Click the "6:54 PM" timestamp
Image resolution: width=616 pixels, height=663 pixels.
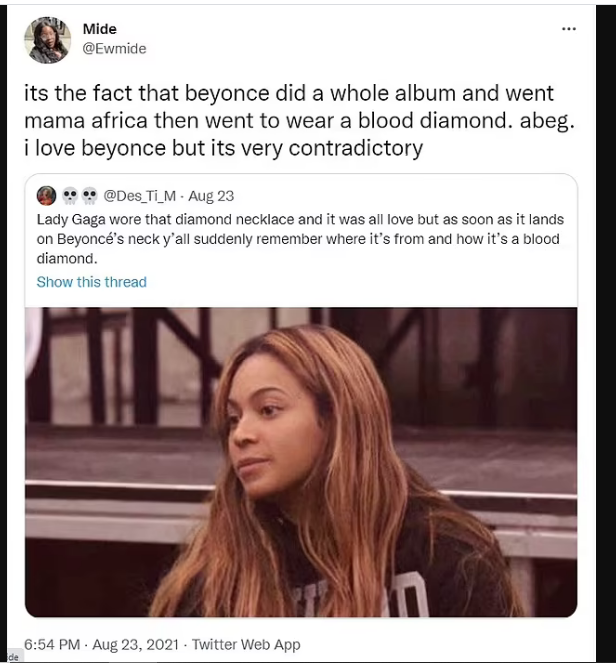click(52, 644)
